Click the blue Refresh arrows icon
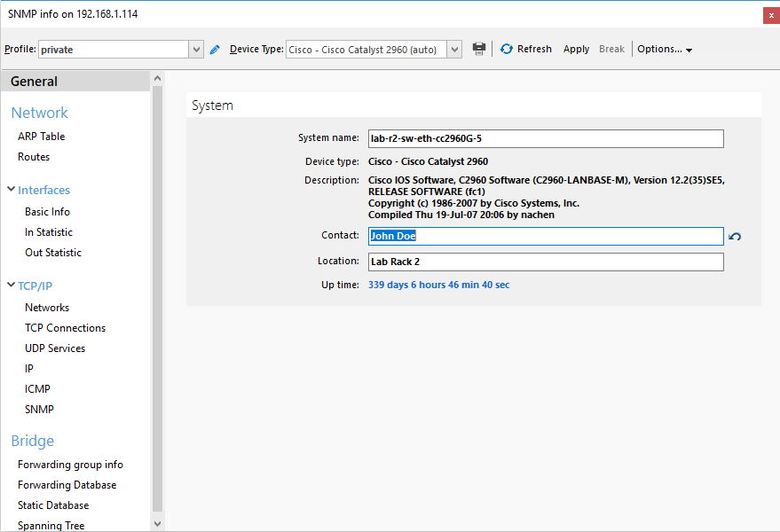Image resolution: width=780 pixels, height=532 pixels. pos(507,49)
